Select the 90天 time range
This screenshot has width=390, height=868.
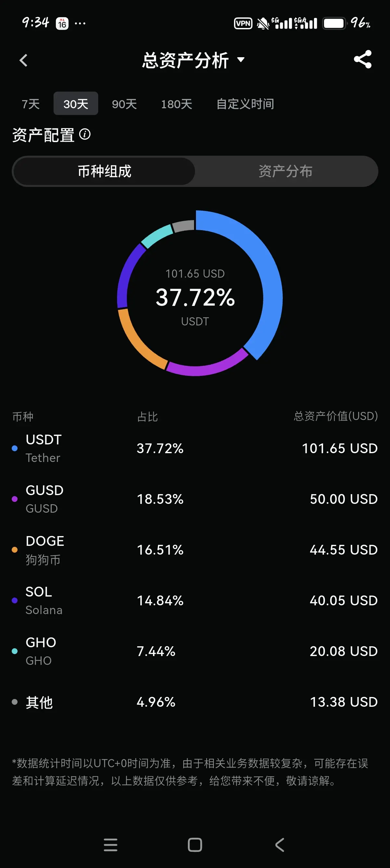(124, 104)
